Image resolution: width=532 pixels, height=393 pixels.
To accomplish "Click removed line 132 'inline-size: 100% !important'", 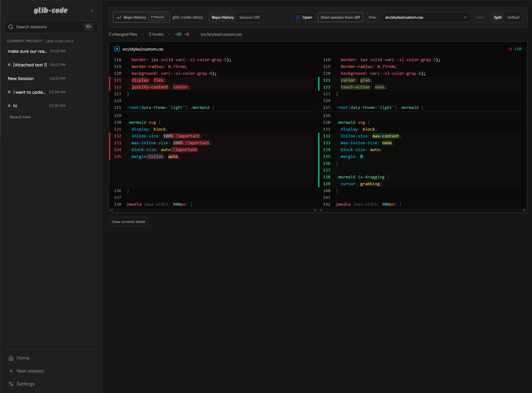I will point(211,136).
